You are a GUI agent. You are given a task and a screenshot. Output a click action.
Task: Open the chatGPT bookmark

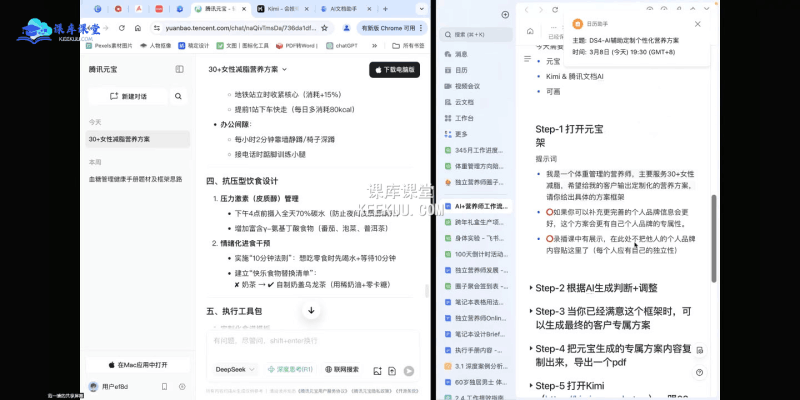click(x=342, y=45)
